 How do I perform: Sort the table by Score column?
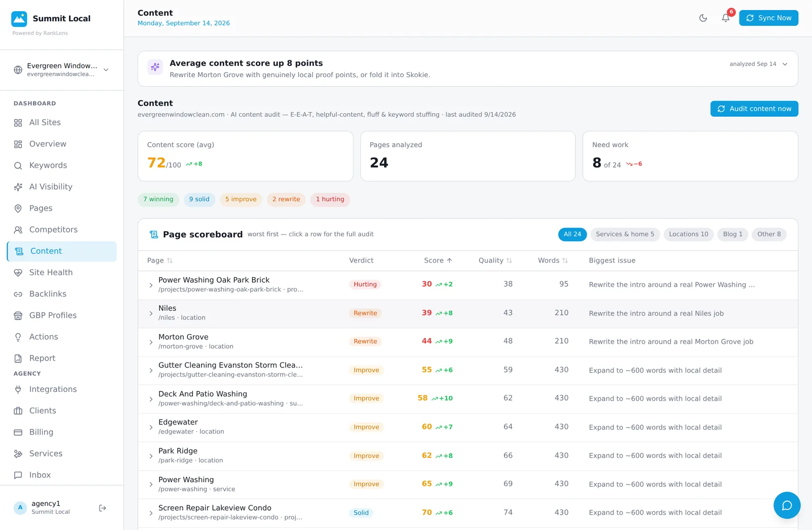[438, 260]
